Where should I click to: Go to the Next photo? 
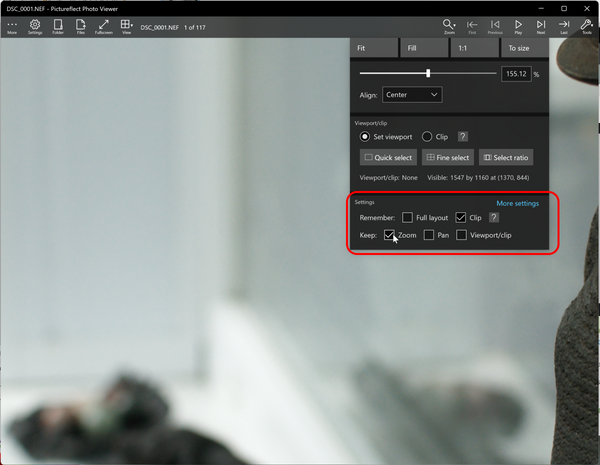coord(541,26)
